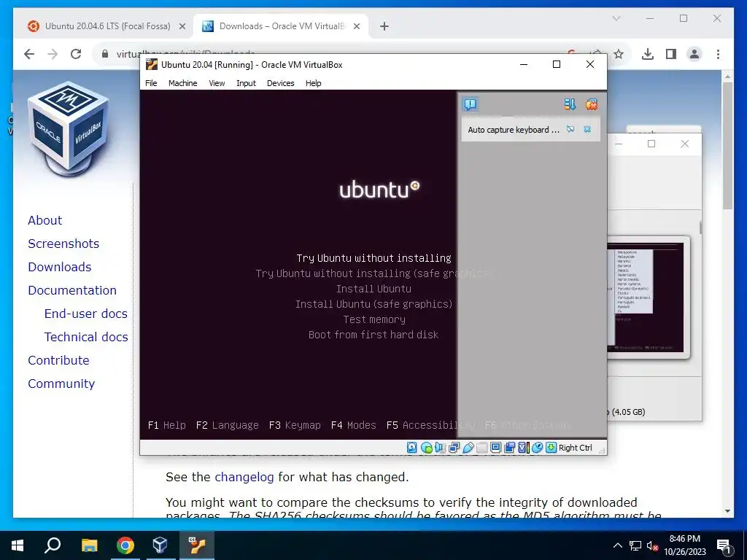
Task: Select the Test memory boot option
Action: 374,319
